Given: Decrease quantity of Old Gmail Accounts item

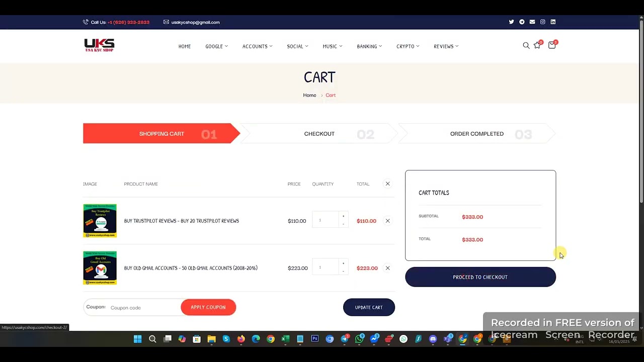Looking at the screenshot, I should (343, 271).
